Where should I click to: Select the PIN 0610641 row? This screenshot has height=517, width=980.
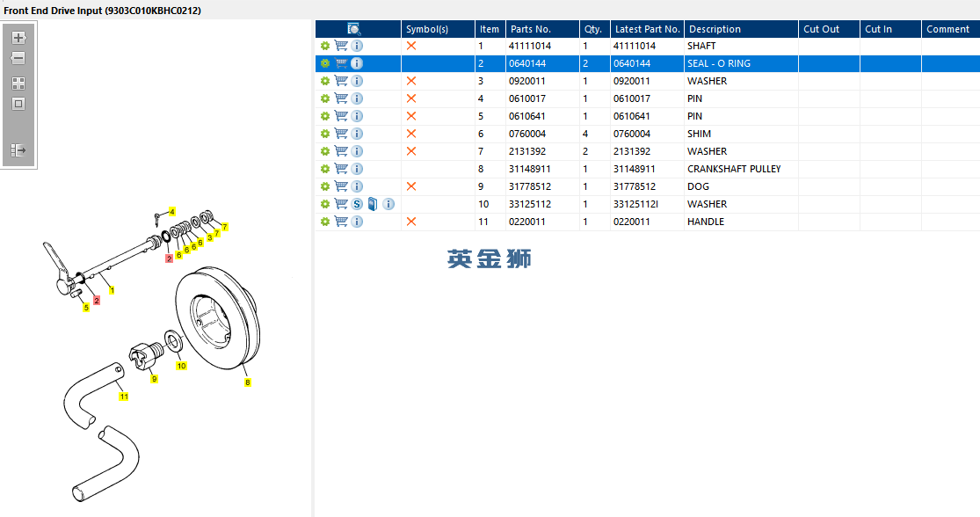648,116
